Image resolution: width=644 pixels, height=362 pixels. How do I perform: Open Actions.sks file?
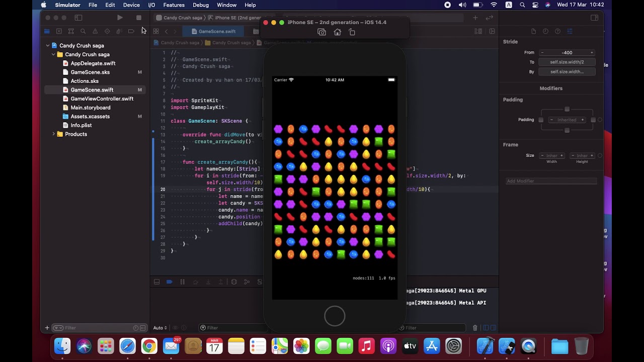click(x=85, y=81)
